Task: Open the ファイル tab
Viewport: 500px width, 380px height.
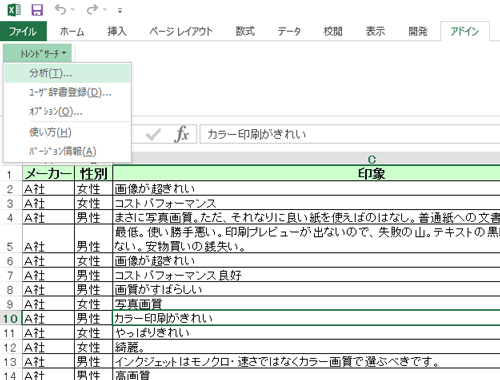Action: coord(23,31)
